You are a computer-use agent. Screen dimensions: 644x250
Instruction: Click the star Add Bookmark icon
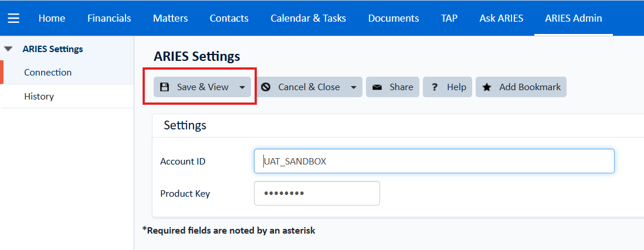(x=487, y=87)
